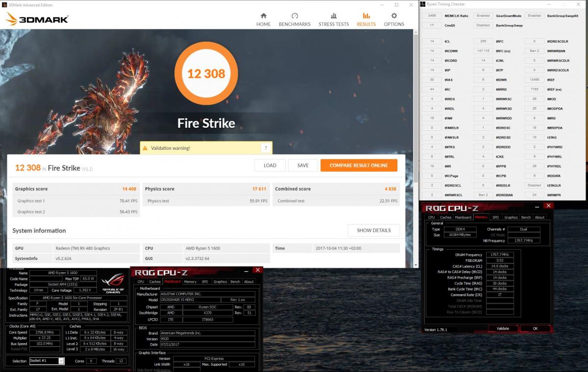Open the RESULTS section in 3DMark

tap(366, 20)
